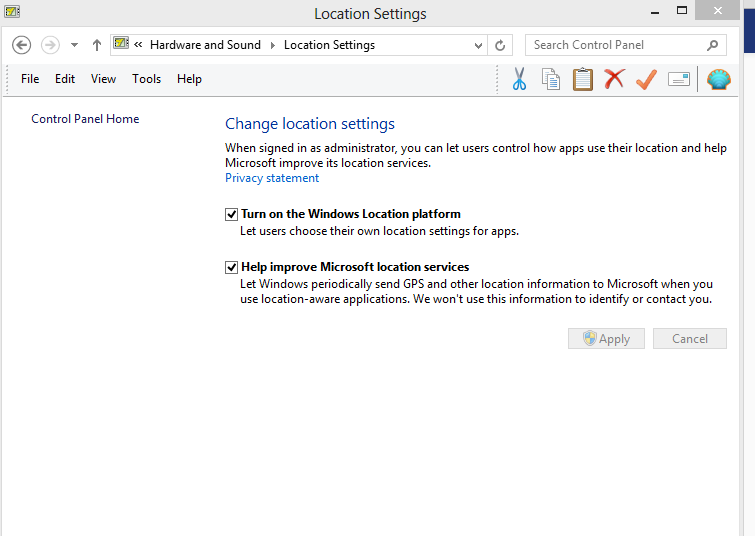
Task: Click the title bar window icon
Action: pos(12,11)
